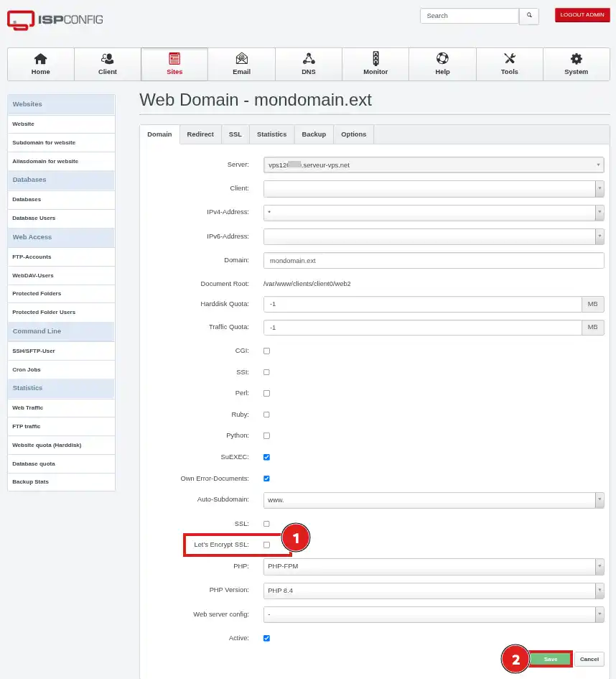Tick the CGI checkbox
This screenshot has height=679, width=616.
pos(266,351)
